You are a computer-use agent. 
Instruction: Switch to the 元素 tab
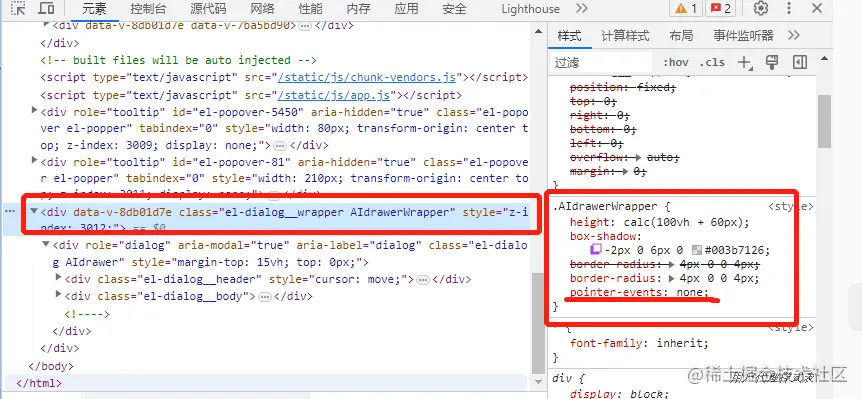tap(95, 9)
